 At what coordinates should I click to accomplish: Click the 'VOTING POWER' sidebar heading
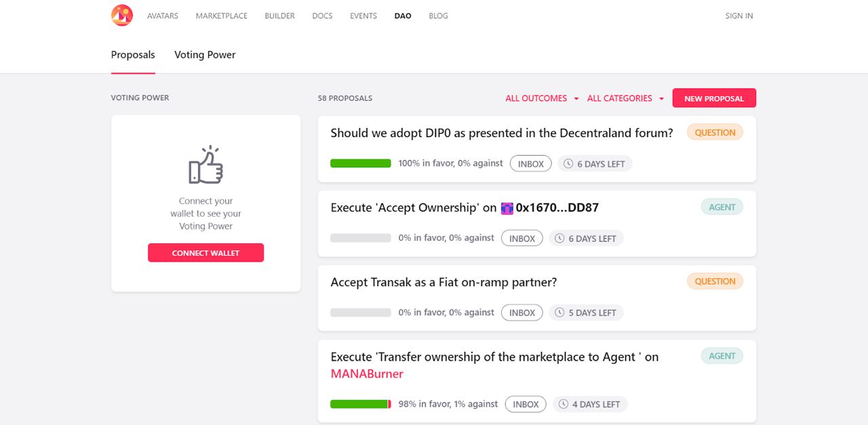(140, 98)
